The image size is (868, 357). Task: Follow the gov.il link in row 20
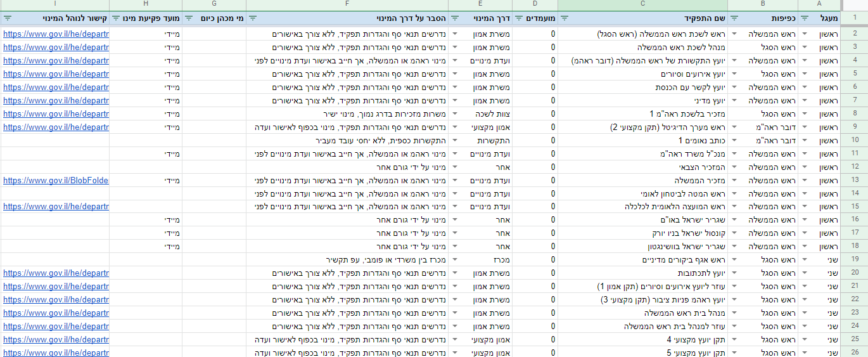[56, 273]
